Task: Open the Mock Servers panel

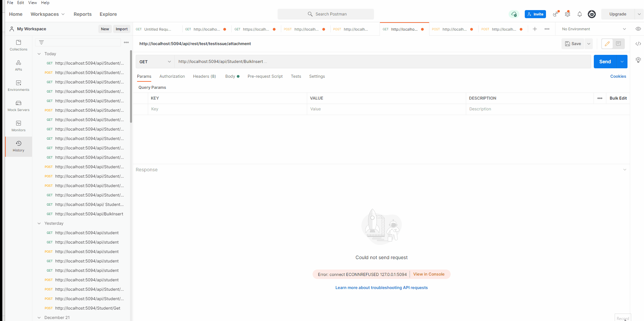Action: 18,105
